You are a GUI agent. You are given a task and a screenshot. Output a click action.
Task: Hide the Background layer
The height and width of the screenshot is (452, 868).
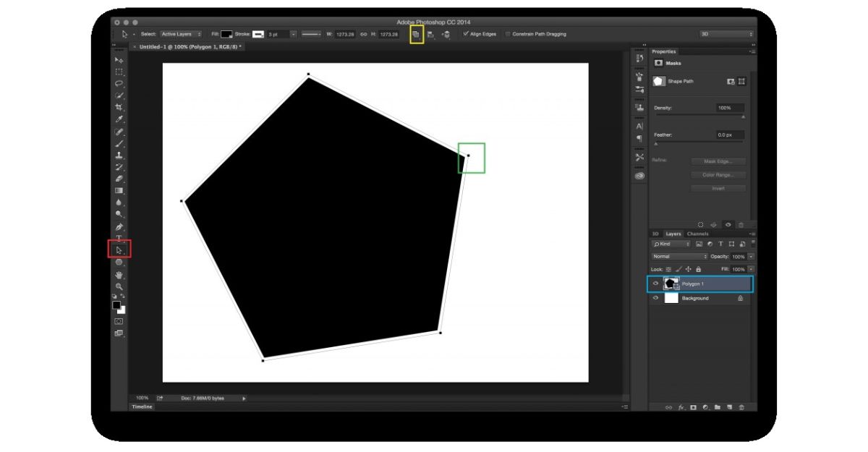tap(655, 298)
